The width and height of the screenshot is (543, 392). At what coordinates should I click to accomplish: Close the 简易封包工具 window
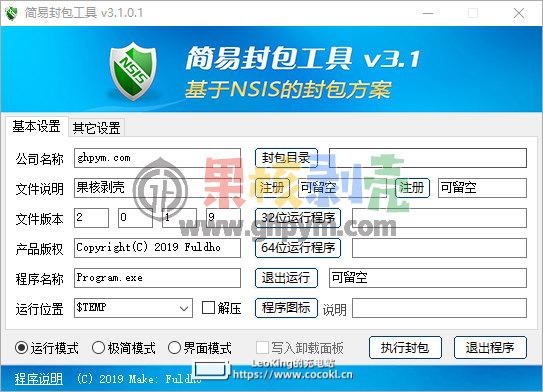(x=519, y=13)
